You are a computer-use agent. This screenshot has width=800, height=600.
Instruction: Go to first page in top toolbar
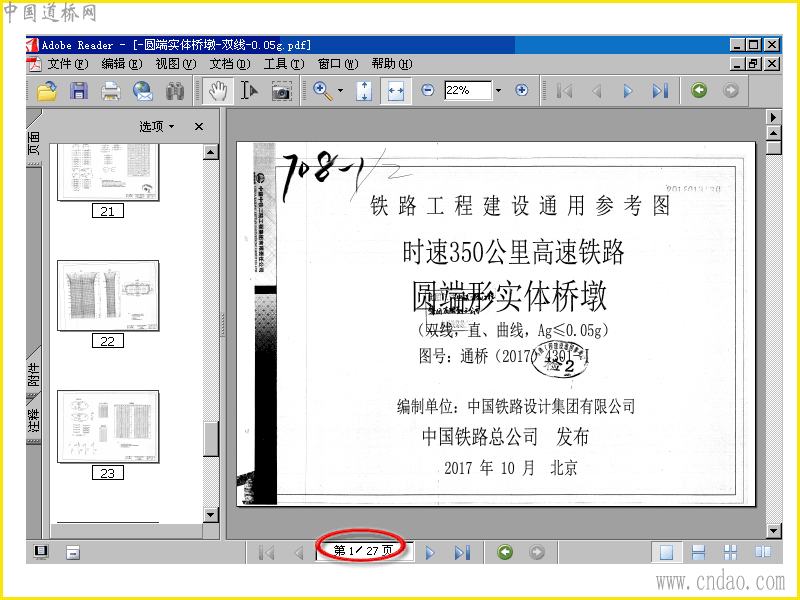[564, 91]
